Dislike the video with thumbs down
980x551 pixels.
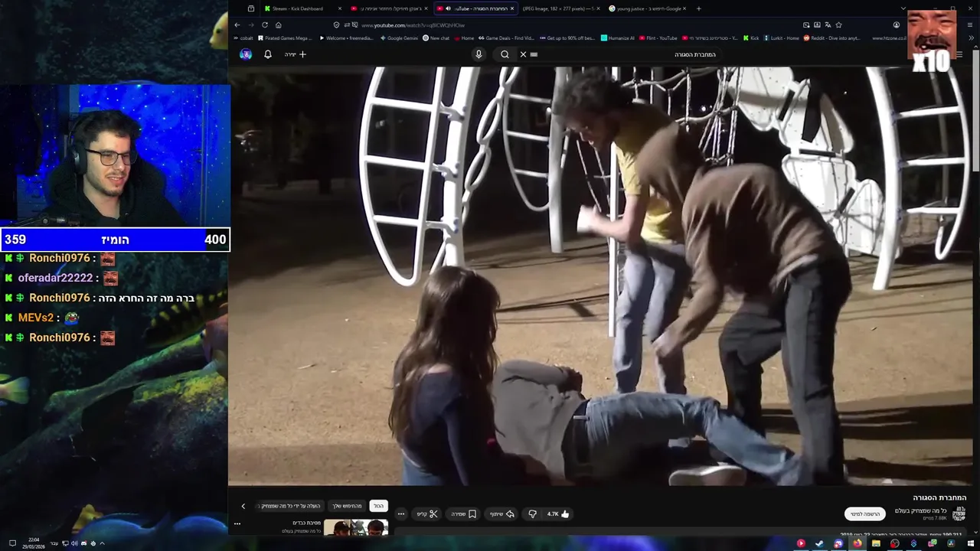(x=533, y=514)
